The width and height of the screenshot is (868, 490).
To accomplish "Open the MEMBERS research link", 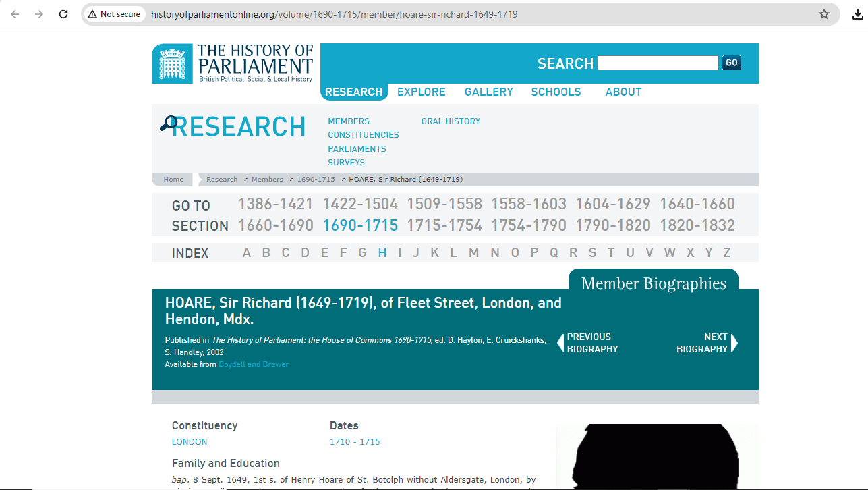I will click(x=349, y=121).
